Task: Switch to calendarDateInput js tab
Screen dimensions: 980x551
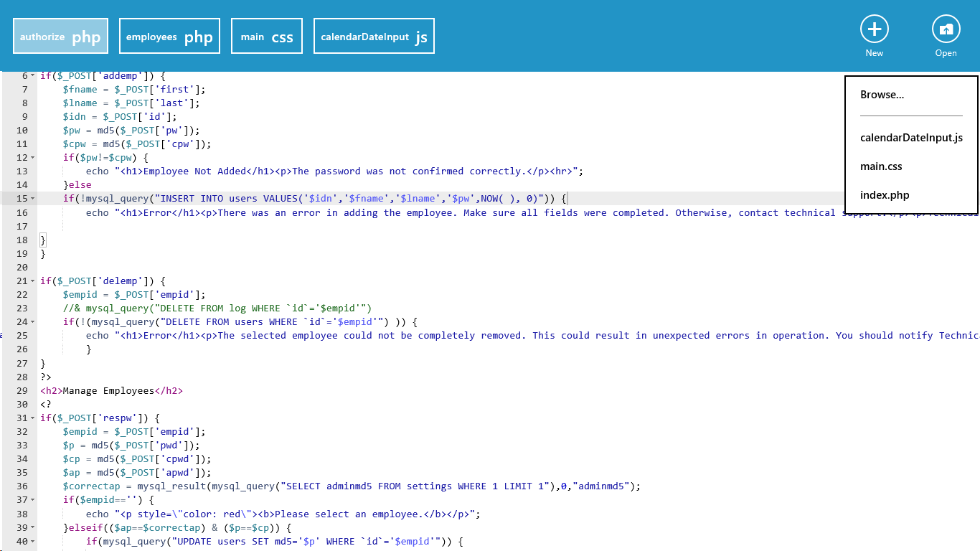Action: (374, 37)
